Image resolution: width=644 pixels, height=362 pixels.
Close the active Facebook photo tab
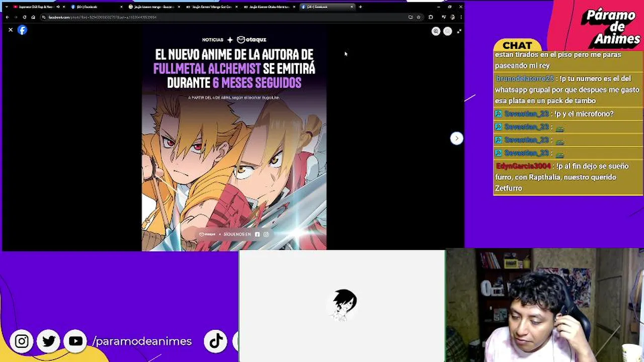click(x=352, y=7)
